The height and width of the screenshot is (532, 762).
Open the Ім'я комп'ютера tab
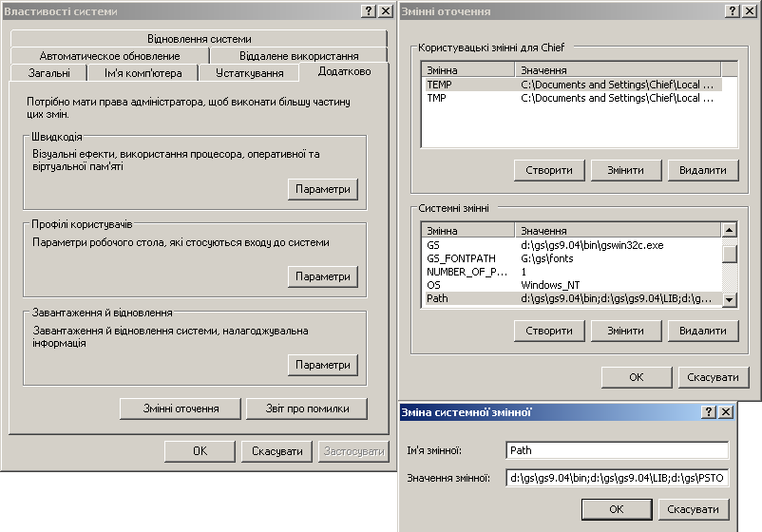143,73
